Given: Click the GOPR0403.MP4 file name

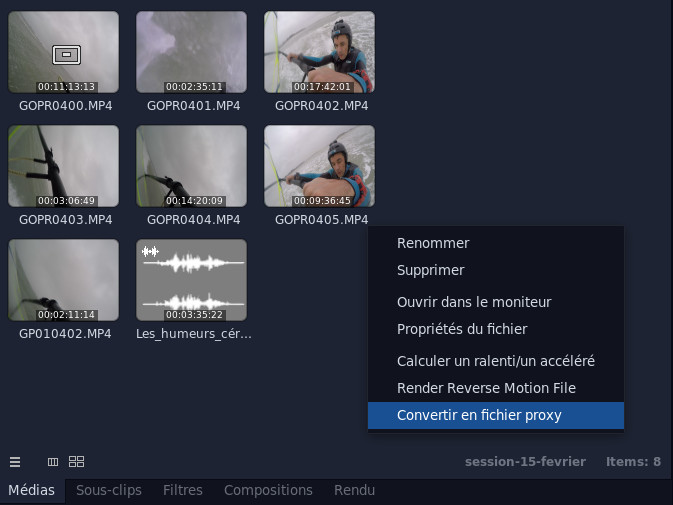Looking at the screenshot, I should (66, 220).
